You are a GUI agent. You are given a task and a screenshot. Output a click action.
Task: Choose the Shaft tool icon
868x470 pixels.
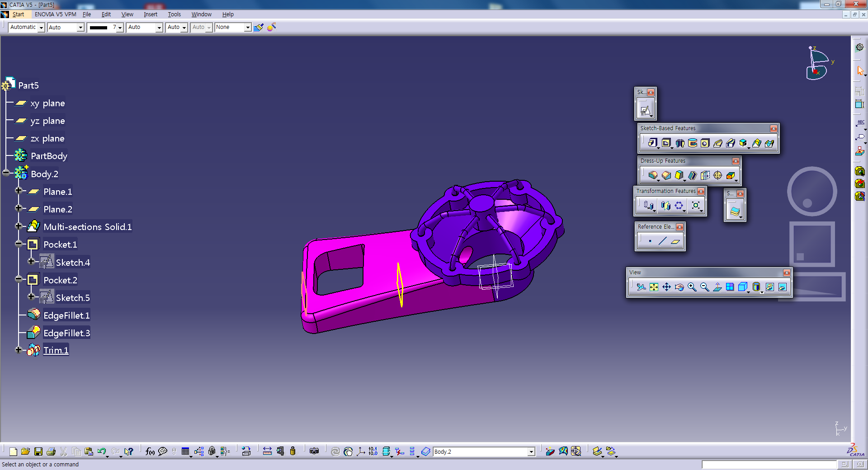point(679,143)
